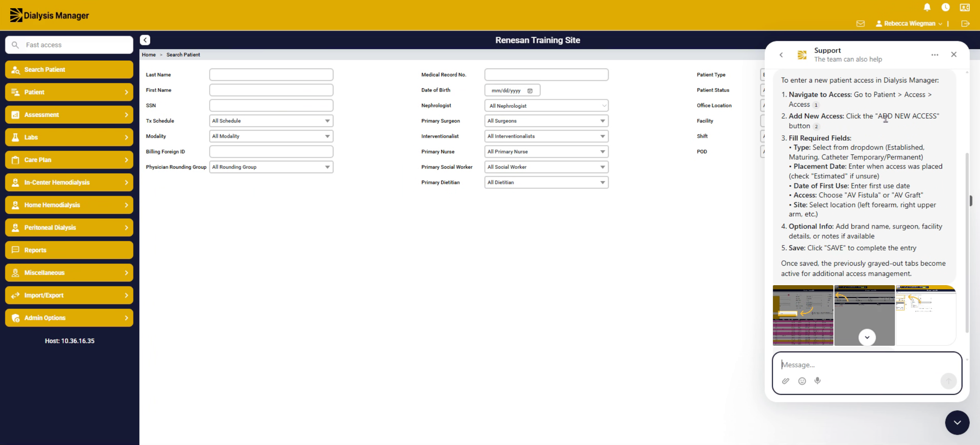Open the mail envelope icon
This screenshot has width=980, height=445.
tap(860, 24)
